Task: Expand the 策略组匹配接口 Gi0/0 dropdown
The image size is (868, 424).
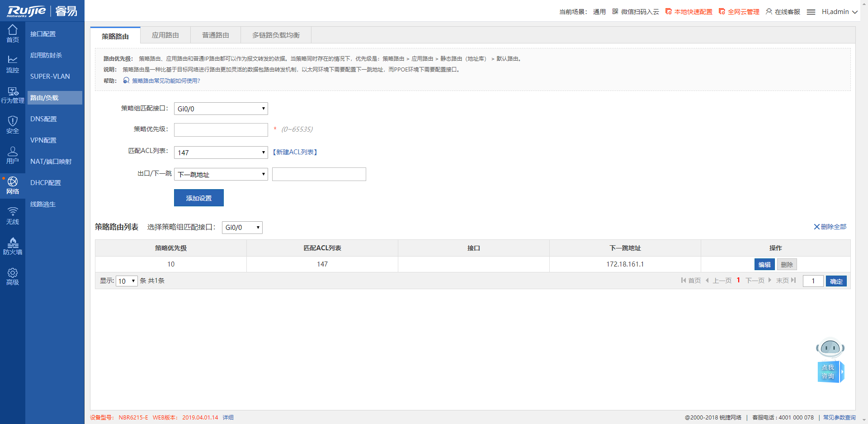Action: pyautogui.click(x=221, y=109)
